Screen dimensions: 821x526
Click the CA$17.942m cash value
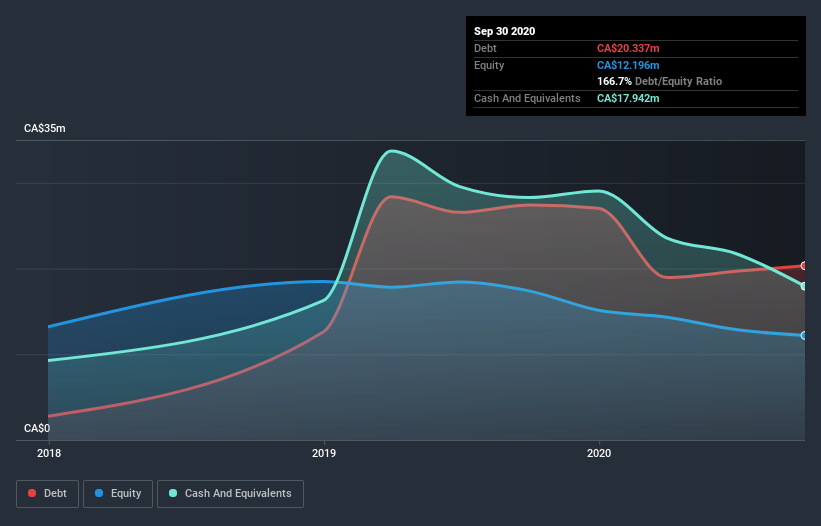click(x=628, y=98)
